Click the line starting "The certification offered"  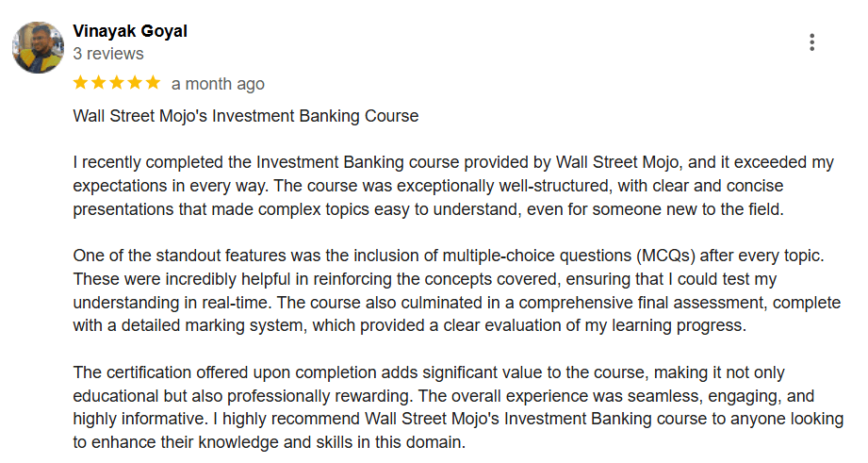click(429, 372)
